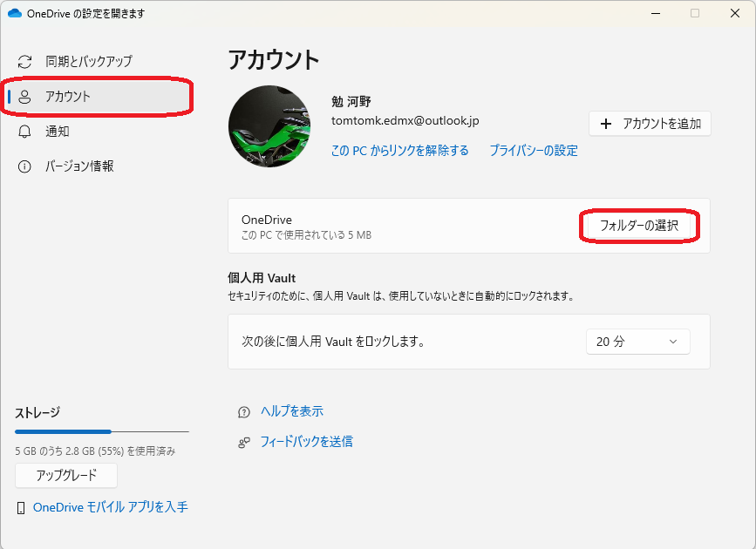Screen dimensions: 756x549
Task: Click the motorcycle profile picture
Action: click(x=269, y=126)
